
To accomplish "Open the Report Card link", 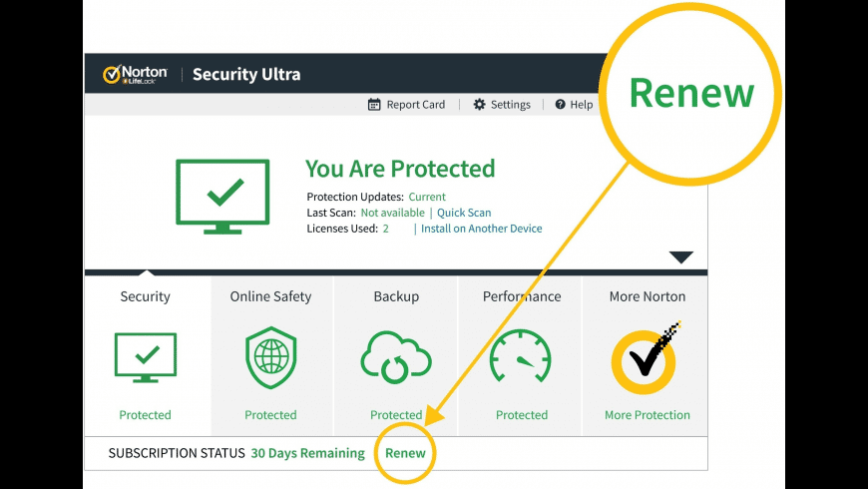I will (416, 105).
